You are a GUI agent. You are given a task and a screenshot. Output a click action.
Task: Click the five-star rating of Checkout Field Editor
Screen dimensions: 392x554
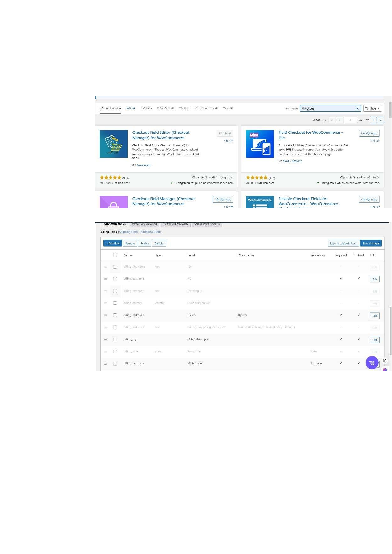coord(110,178)
